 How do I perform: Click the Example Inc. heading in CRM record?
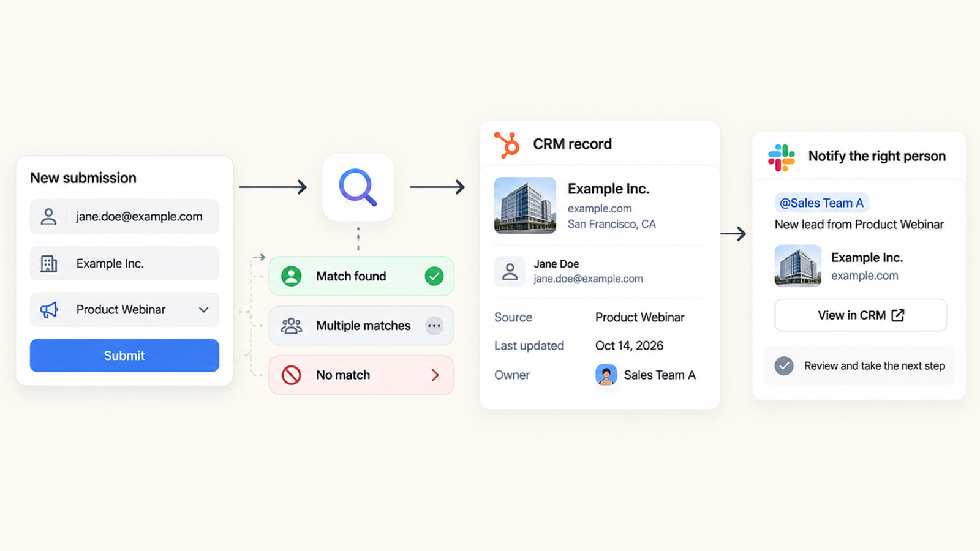[x=609, y=189]
